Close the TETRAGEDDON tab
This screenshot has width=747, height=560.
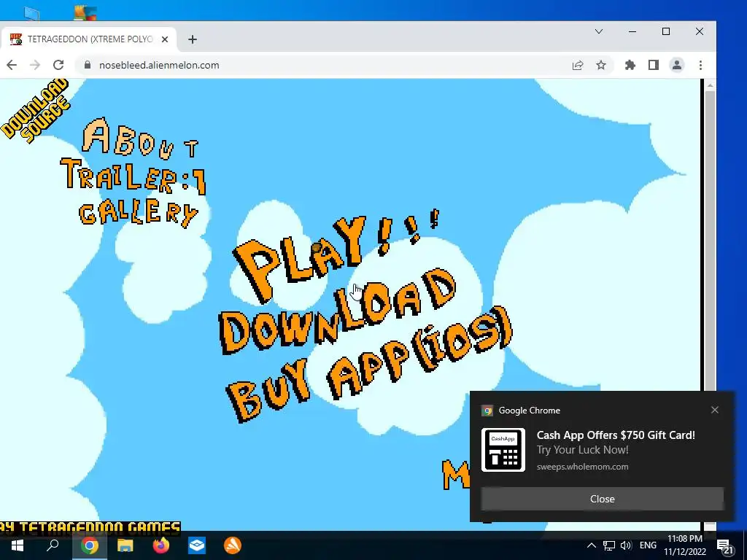[165, 39]
